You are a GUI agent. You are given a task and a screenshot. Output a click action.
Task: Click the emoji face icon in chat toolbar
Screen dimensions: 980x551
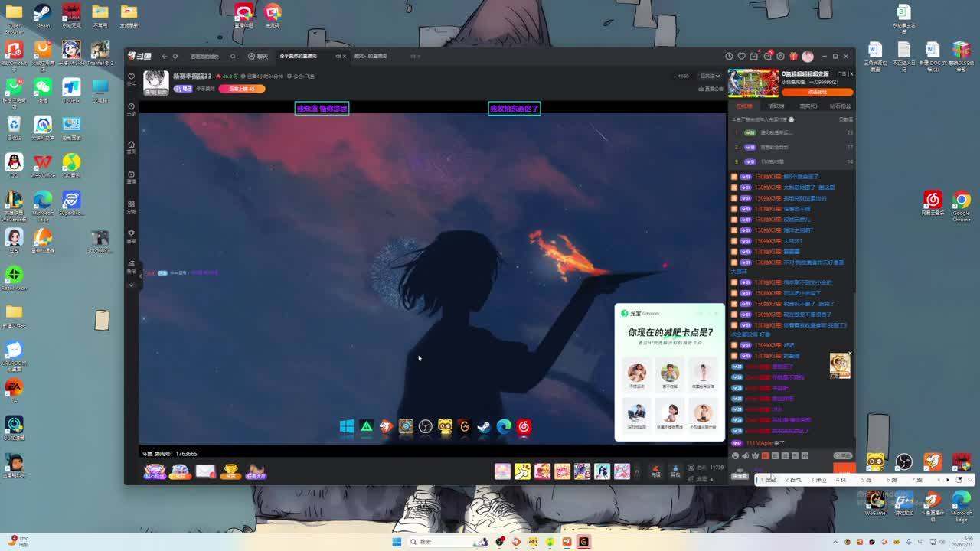point(736,456)
